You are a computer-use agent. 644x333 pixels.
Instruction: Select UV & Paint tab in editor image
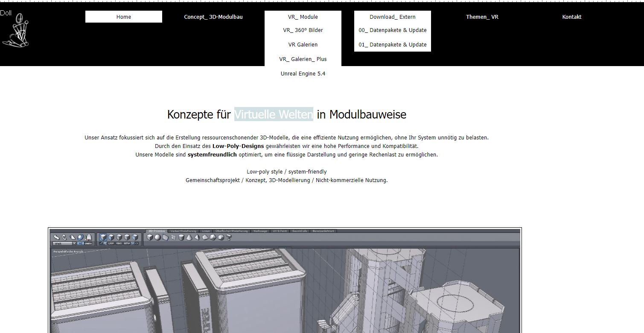click(280, 231)
